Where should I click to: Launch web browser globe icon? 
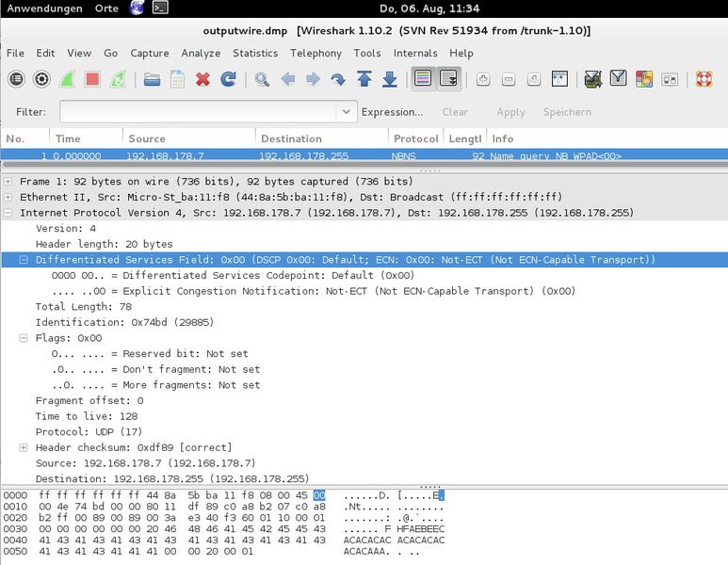point(137,8)
